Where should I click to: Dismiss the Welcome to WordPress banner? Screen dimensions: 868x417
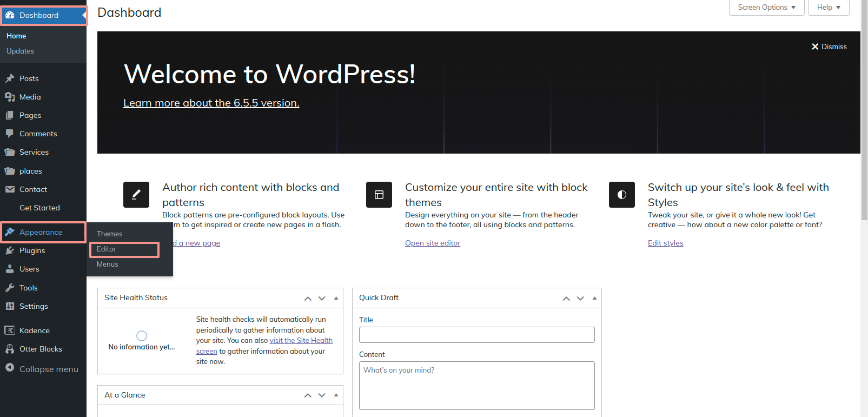[x=829, y=47]
